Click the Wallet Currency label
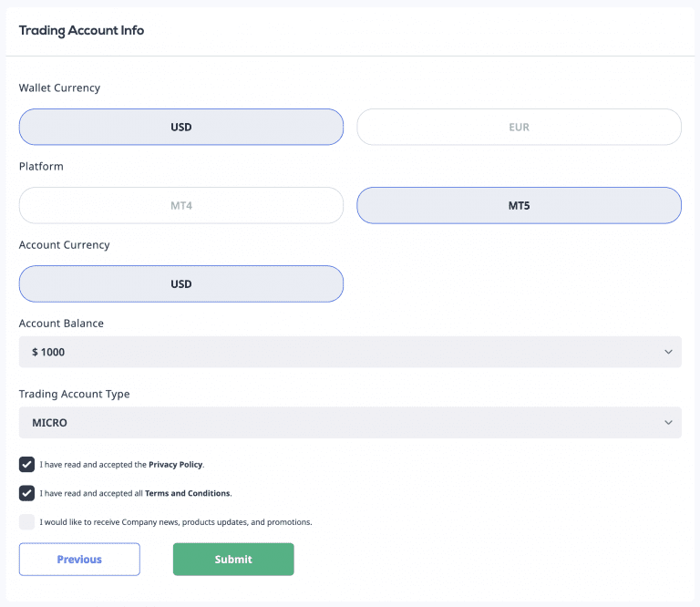The image size is (700, 607). click(x=59, y=87)
